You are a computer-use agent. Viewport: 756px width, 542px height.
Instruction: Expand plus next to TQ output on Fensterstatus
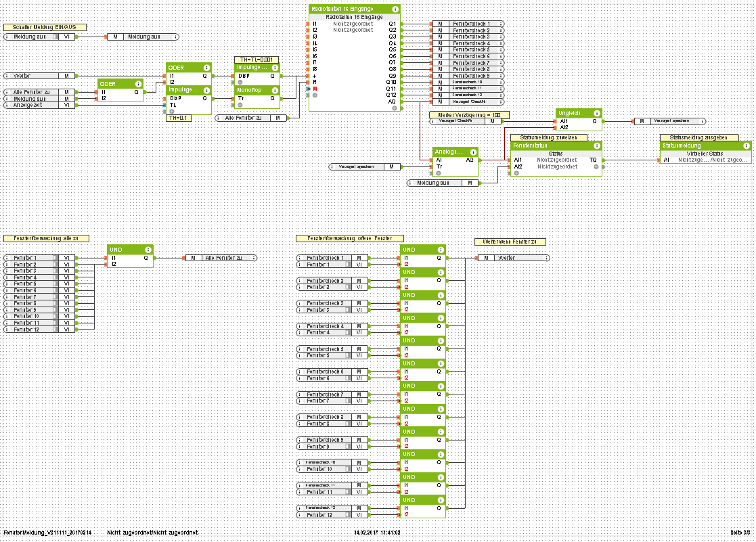pyautogui.click(x=596, y=167)
